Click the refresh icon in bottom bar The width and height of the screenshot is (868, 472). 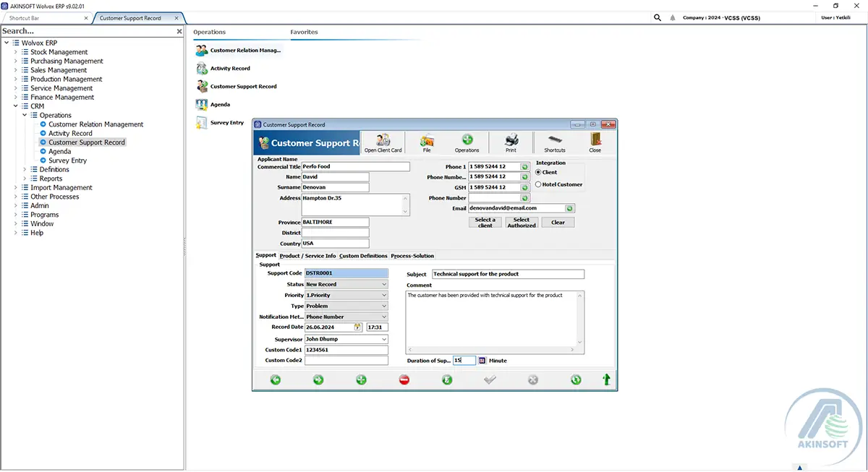click(576, 379)
